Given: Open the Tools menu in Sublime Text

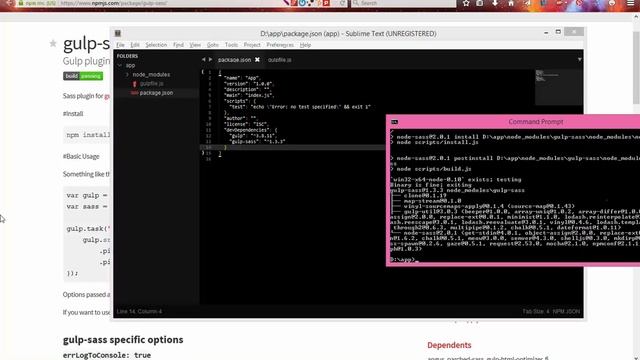Looking at the screenshot, I should point(231,45).
